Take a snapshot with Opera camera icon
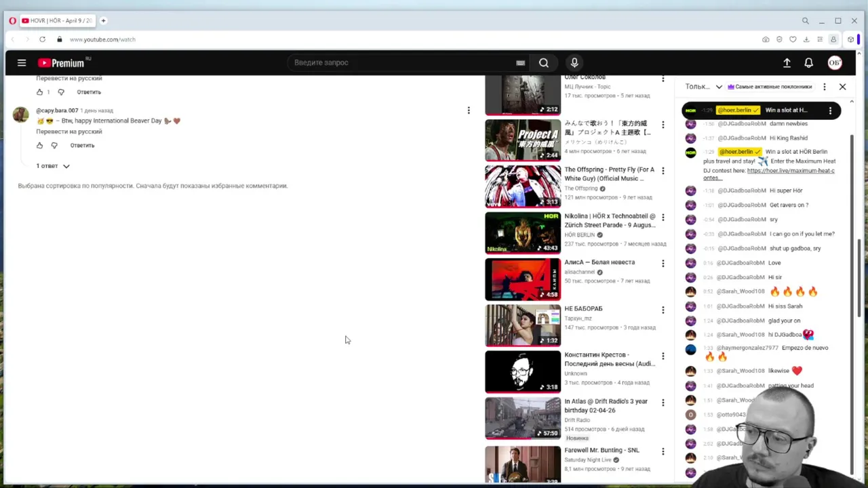This screenshot has height=488, width=868. (766, 39)
